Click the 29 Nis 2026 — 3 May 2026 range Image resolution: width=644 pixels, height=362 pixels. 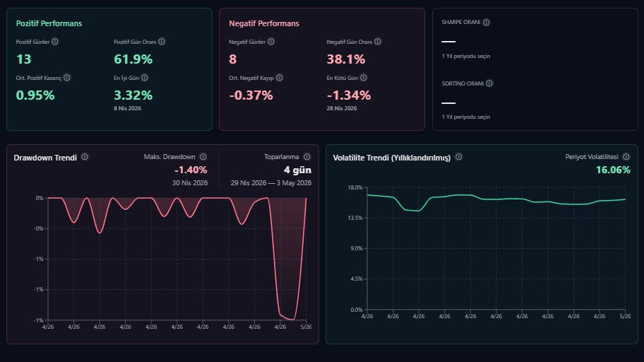point(271,183)
